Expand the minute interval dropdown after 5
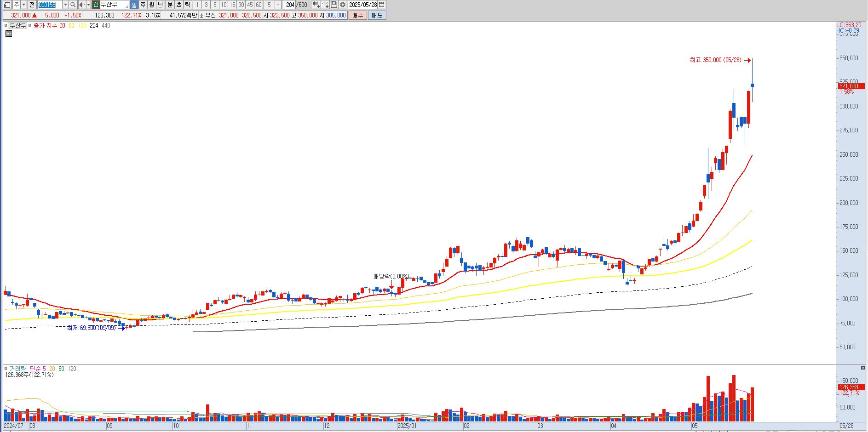 tap(278, 5)
